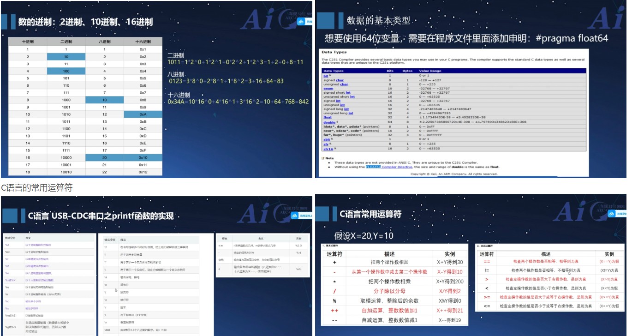Viewport: 644px width, 336px height.
Task: Click the note icon beside the Note heading
Action: point(323,158)
